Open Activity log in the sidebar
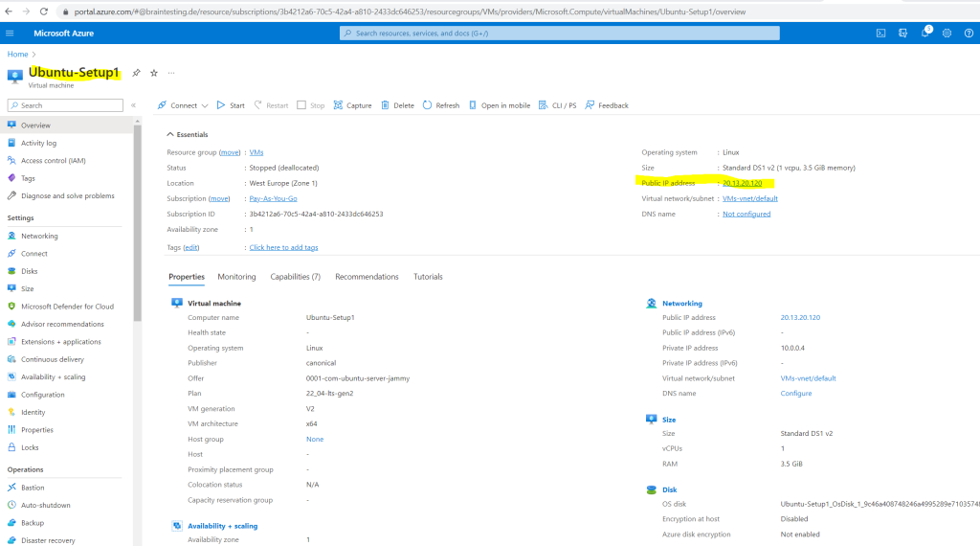 (x=38, y=143)
